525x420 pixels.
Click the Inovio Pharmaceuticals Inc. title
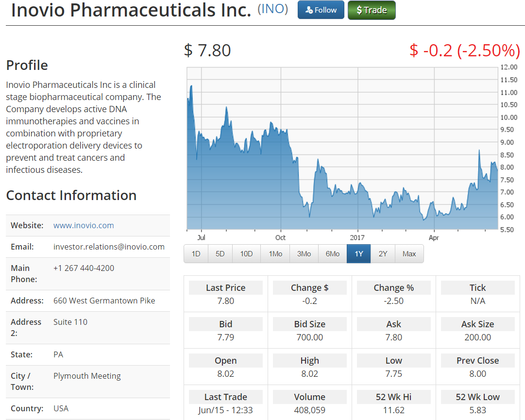pyautogui.click(x=131, y=10)
